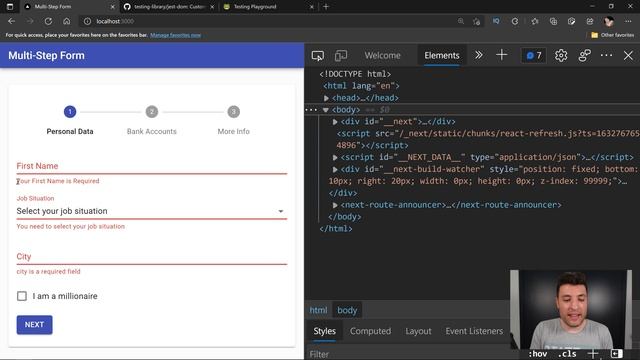Viewport: 640px width, 360px height.
Task: Click Manage favorites now link
Action: [176, 36]
